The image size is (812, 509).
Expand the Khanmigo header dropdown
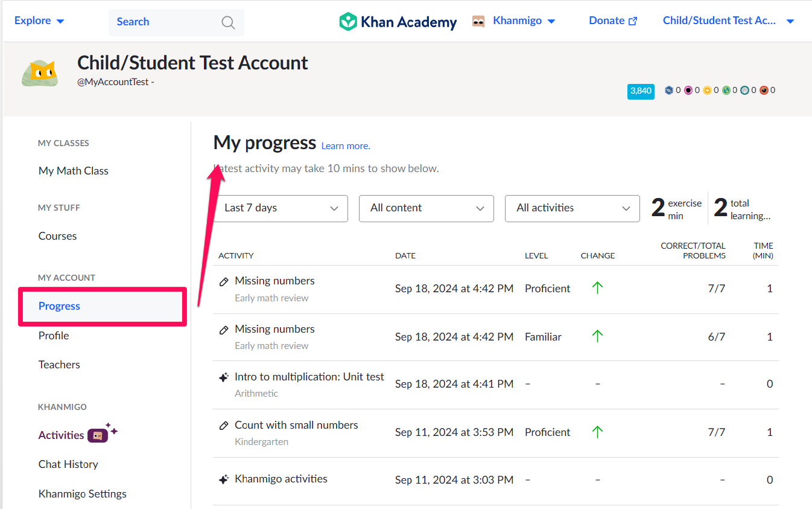coord(524,21)
